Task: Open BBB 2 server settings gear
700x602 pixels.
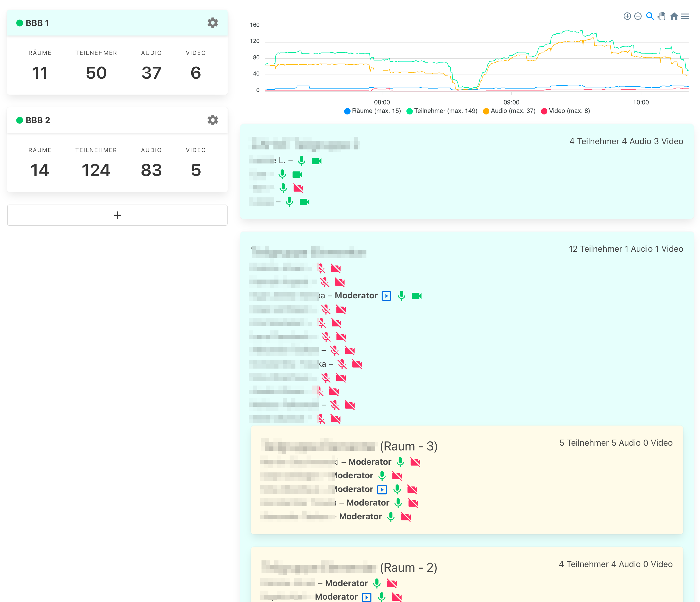Action: [212, 120]
